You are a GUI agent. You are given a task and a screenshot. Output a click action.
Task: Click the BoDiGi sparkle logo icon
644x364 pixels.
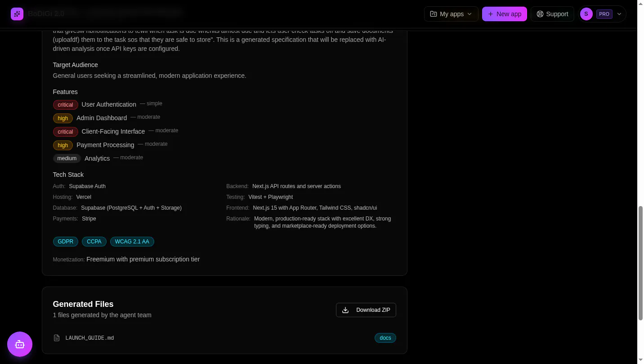click(17, 14)
